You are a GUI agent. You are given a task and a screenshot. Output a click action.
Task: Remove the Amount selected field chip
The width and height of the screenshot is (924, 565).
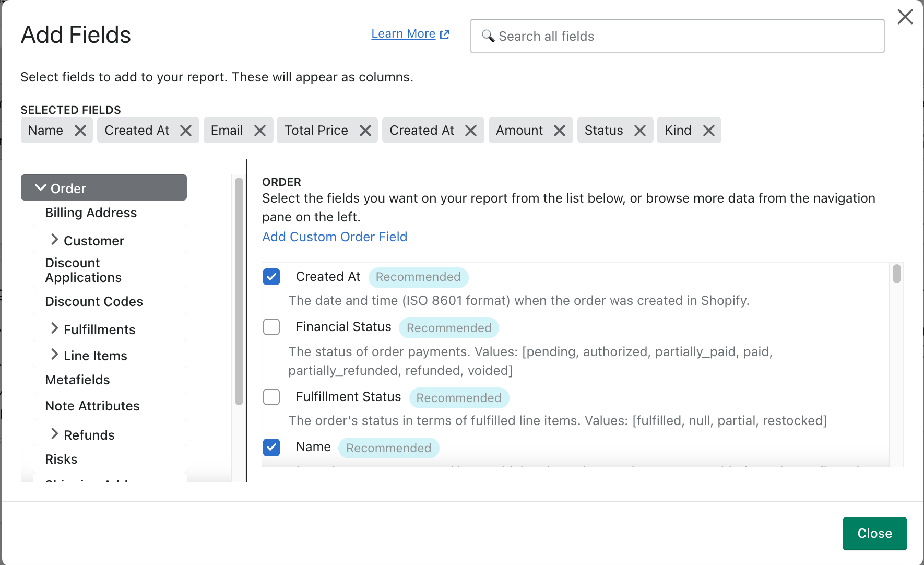560,131
